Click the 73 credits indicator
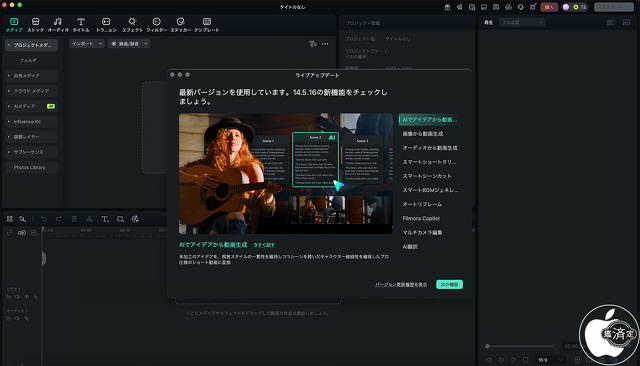 click(579, 7)
